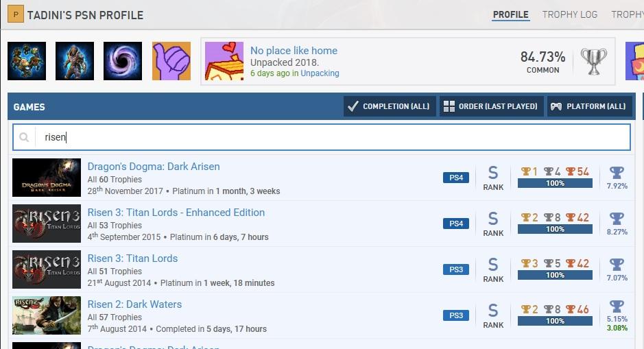Click the 100% progress bar for Risen 2

click(x=555, y=321)
